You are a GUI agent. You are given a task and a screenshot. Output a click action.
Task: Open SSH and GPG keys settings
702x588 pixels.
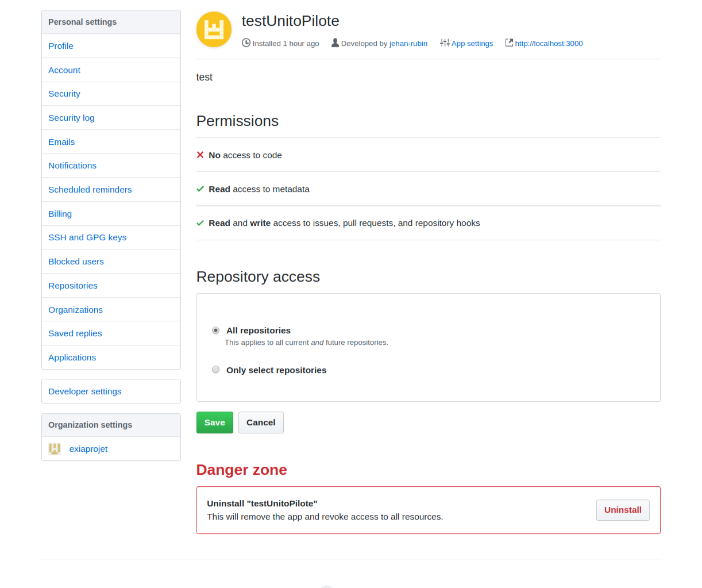click(x=111, y=237)
